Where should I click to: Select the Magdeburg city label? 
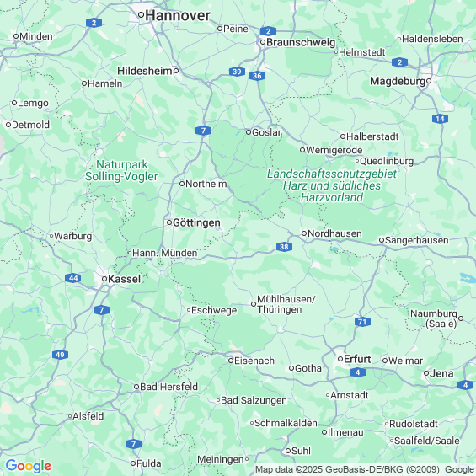398,82
